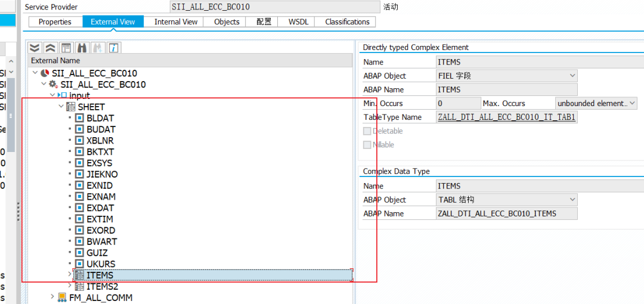Click the EXDAT field icon
The height and width of the screenshot is (304, 644).
[79, 208]
